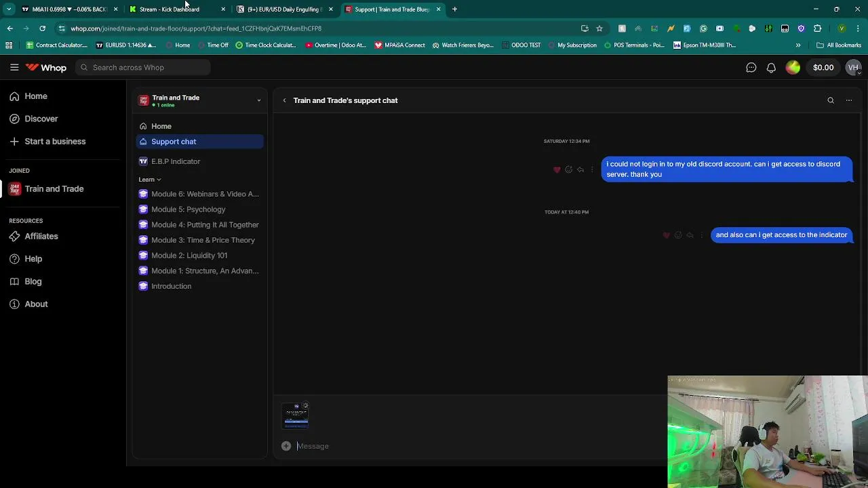Click the add attachment plus button
This screenshot has width=868, height=488.
(x=286, y=446)
